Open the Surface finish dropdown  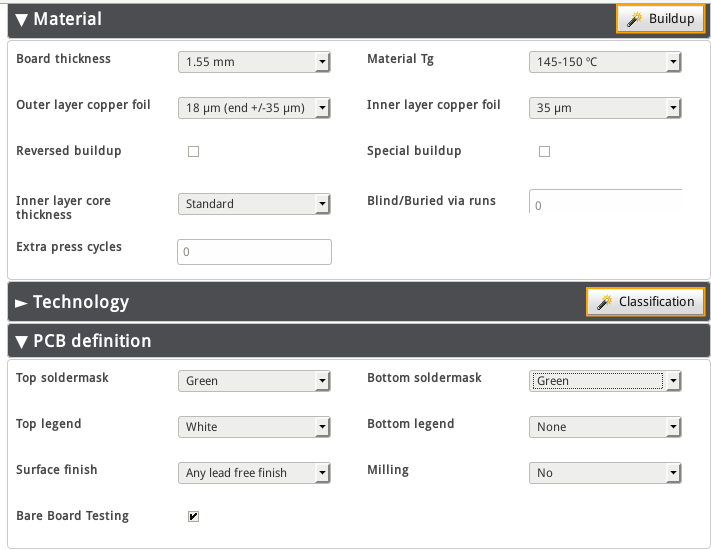click(x=254, y=473)
